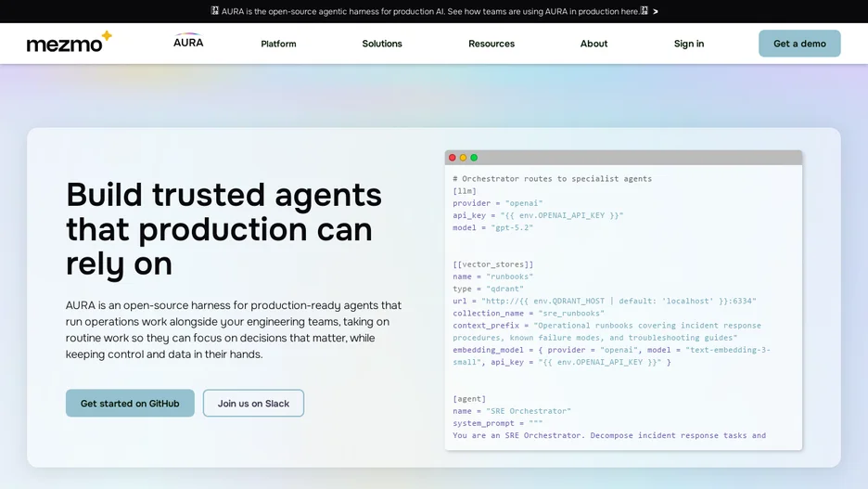Open the Resources menu
Viewport: 868px width, 489px height.
tap(491, 44)
